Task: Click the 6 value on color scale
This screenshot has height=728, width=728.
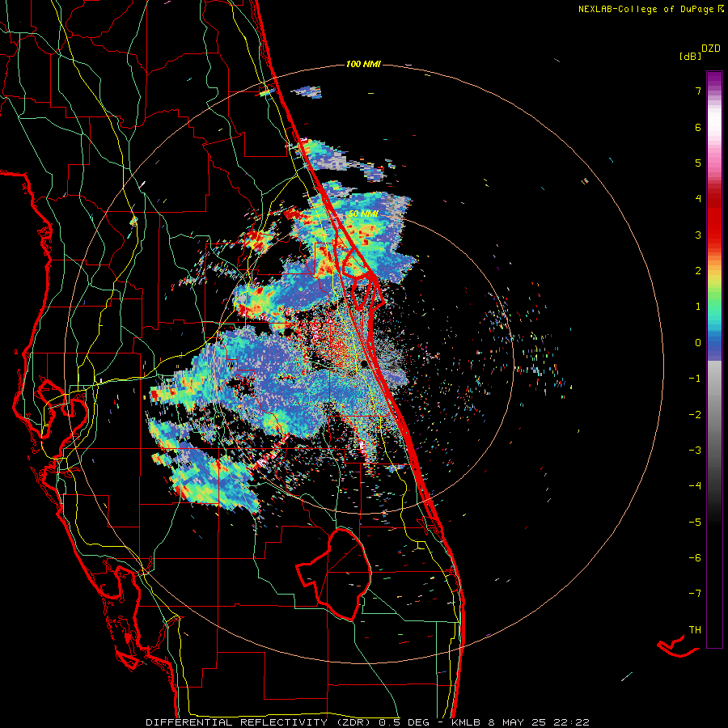Action: point(698,127)
